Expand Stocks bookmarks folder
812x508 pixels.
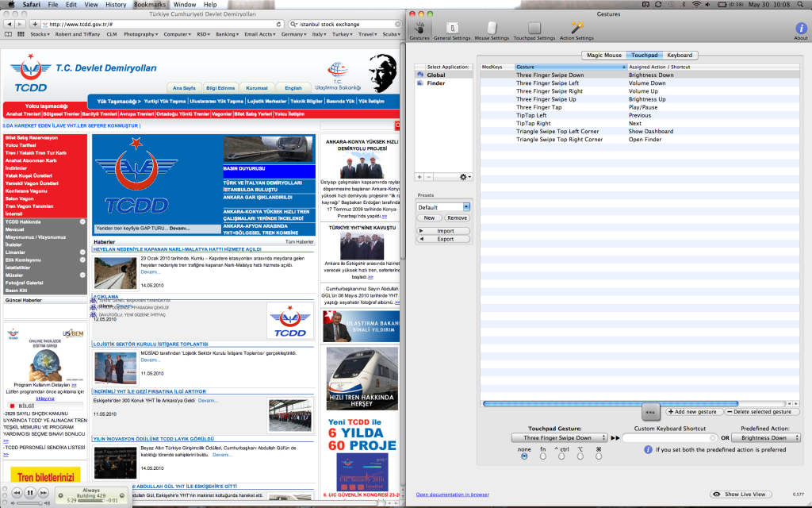(x=40, y=34)
